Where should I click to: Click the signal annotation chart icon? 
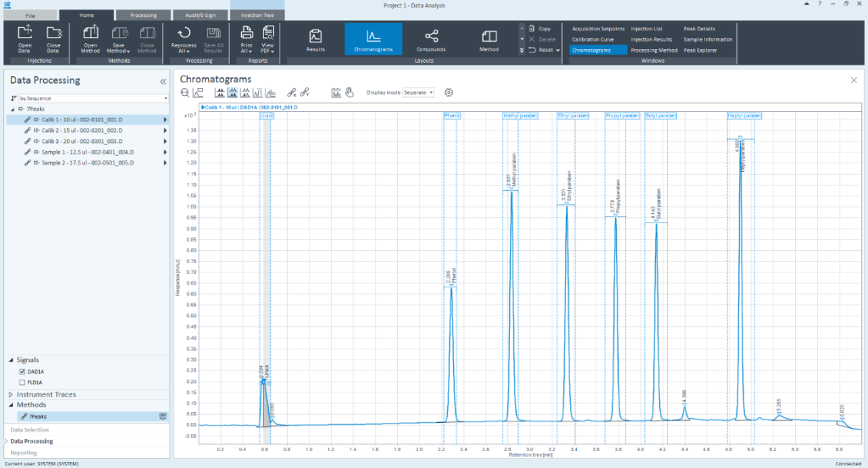(x=336, y=92)
